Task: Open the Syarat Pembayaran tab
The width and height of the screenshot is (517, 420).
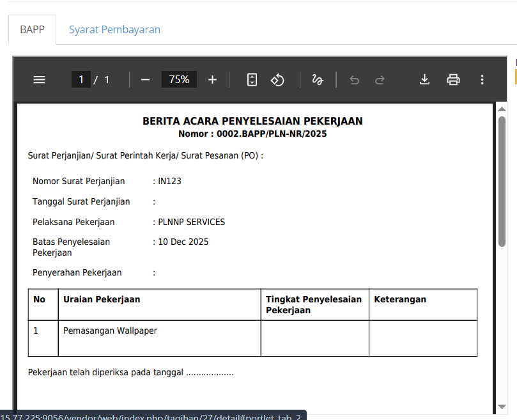Action: 114,30
